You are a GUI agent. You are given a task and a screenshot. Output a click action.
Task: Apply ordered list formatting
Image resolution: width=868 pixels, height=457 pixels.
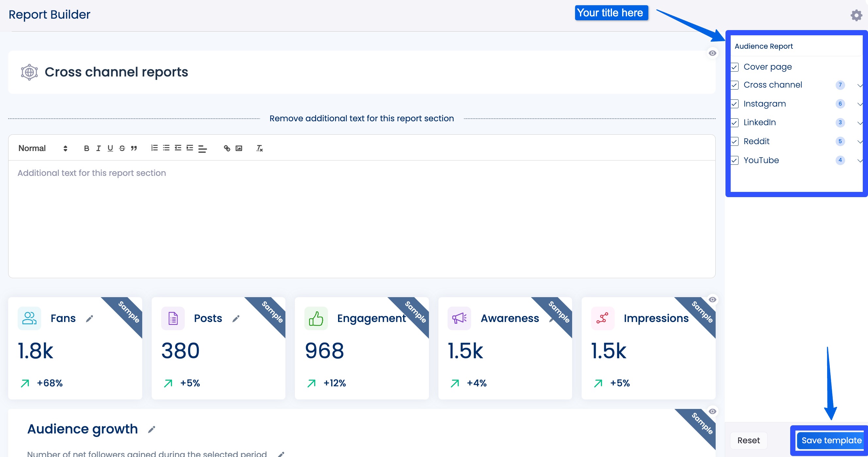[154, 148]
